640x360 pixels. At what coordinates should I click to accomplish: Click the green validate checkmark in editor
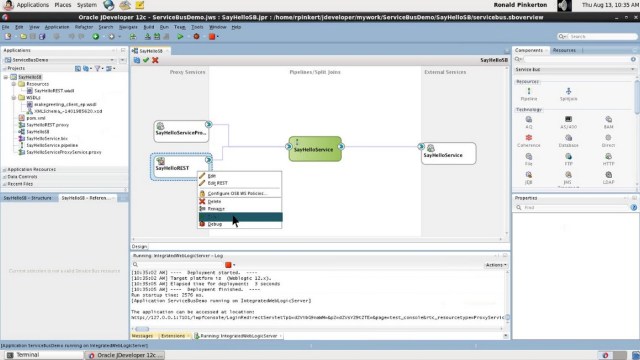click(x=146, y=60)
